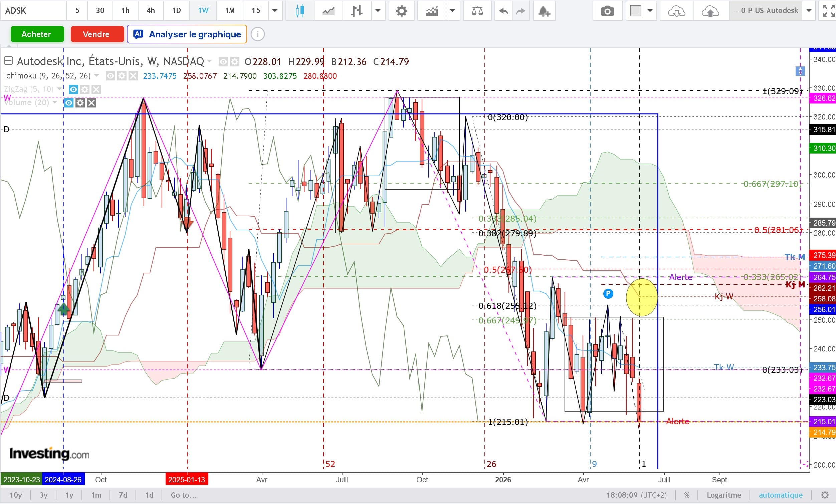Select the 1M timeframe

point(230,11)
